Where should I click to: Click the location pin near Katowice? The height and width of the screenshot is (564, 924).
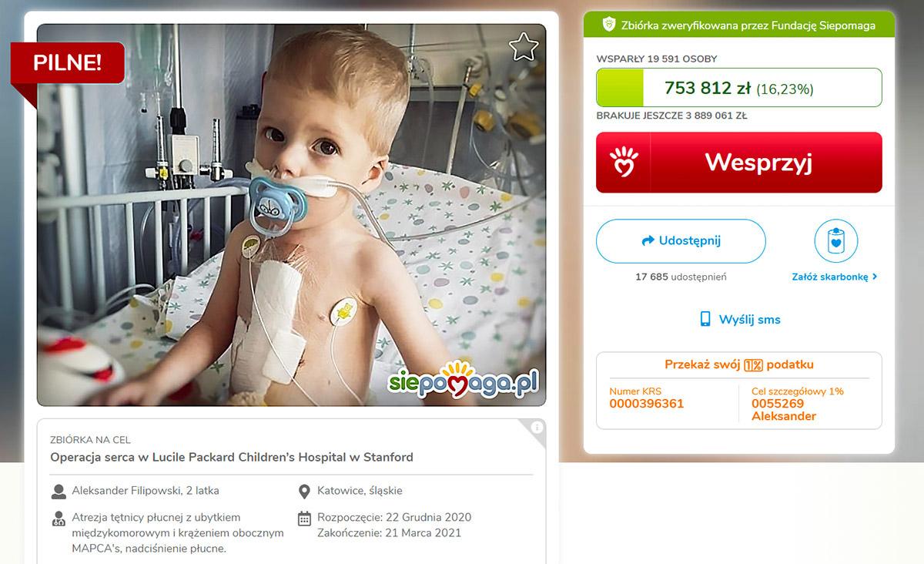pos(304,491)
